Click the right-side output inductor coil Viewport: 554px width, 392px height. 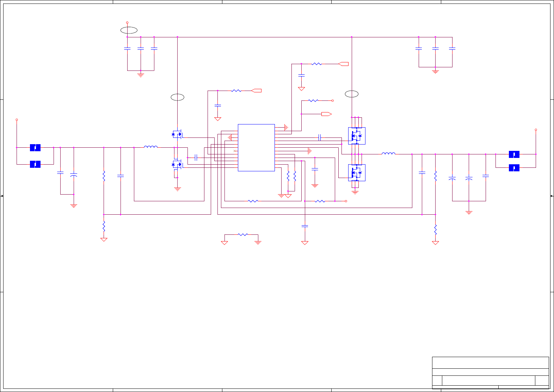pos(388,153)
